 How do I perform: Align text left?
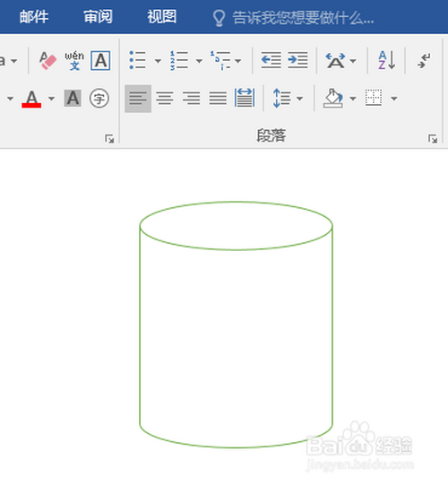pos(138,99)
